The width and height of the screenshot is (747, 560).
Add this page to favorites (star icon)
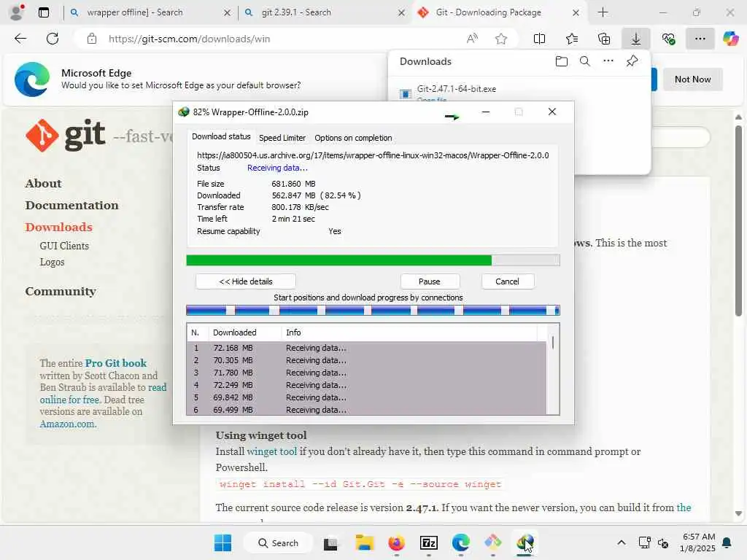[x=500, y=39]
